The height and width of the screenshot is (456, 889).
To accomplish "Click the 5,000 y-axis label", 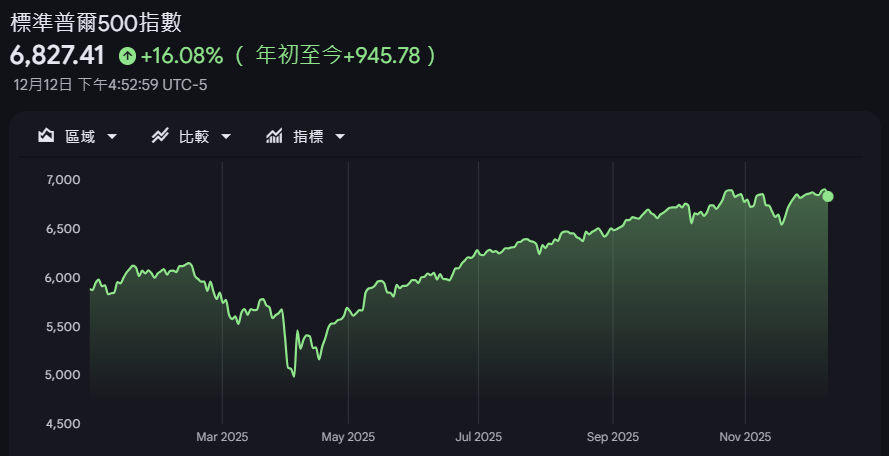I will pos(64,375).
